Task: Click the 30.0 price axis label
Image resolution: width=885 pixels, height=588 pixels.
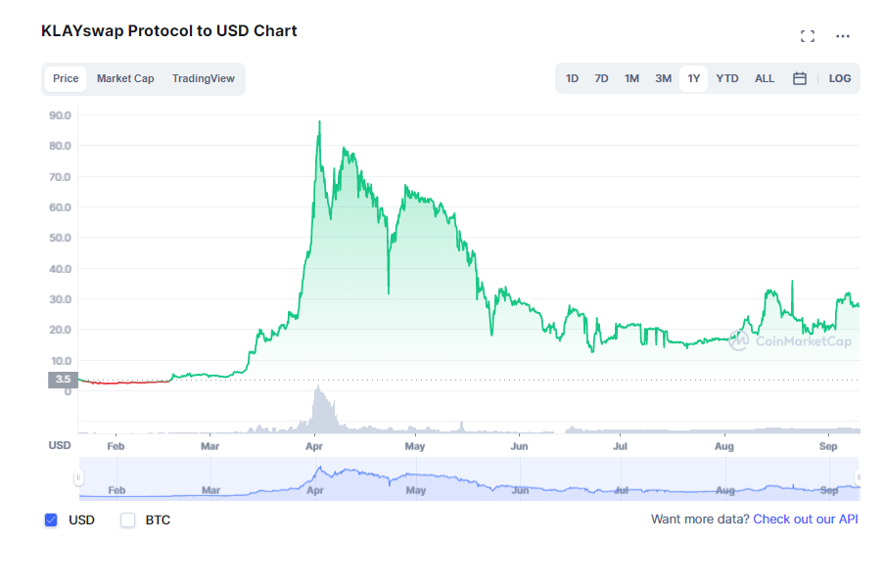Action: [x=60, y=299]
